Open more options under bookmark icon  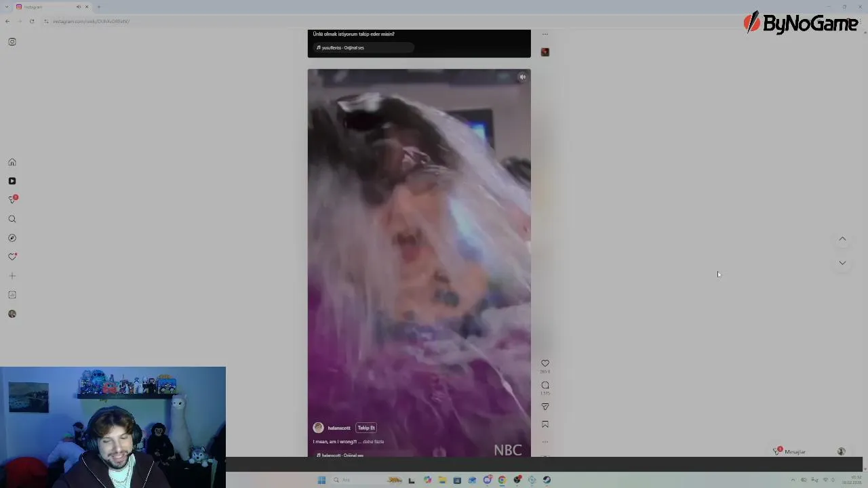[x=545, y=441]
